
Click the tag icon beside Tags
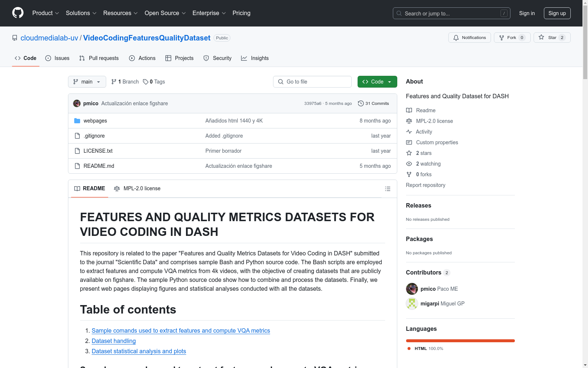[146, 82]
